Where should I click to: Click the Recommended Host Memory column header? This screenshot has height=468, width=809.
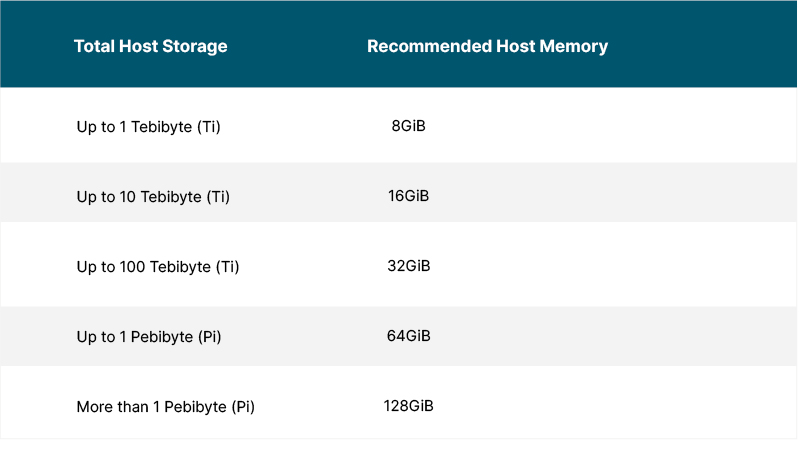tap(487, 46)
